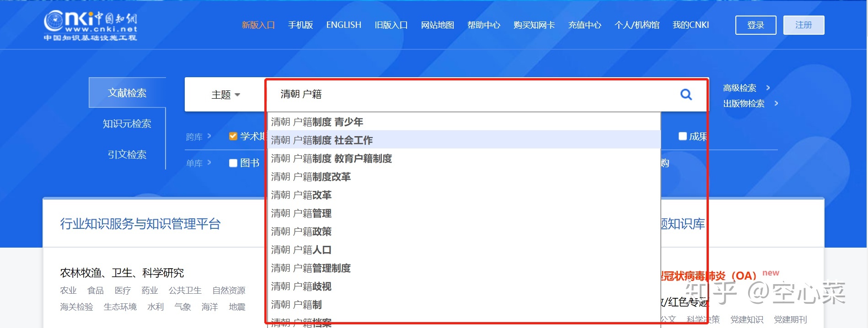The image size is (868, 328).
Task: Open 自然资源 category link
Action: point(229,291)
